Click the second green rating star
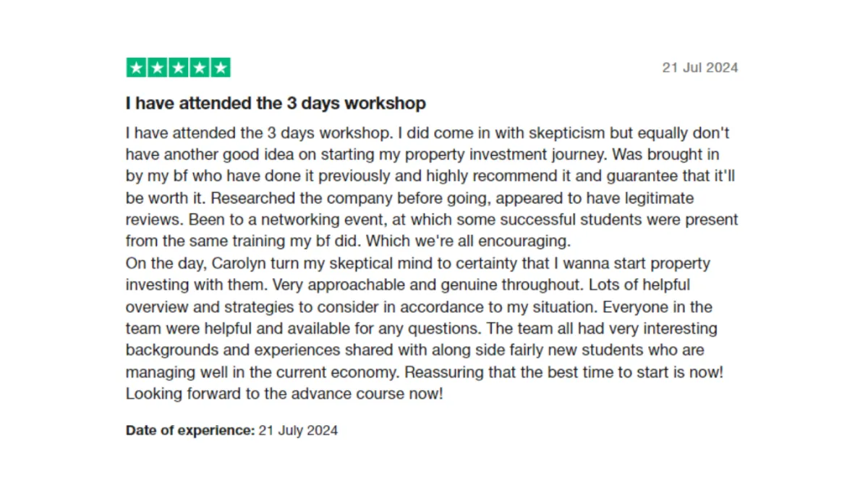The image size is (868, 488). click(x=157, y=68)
